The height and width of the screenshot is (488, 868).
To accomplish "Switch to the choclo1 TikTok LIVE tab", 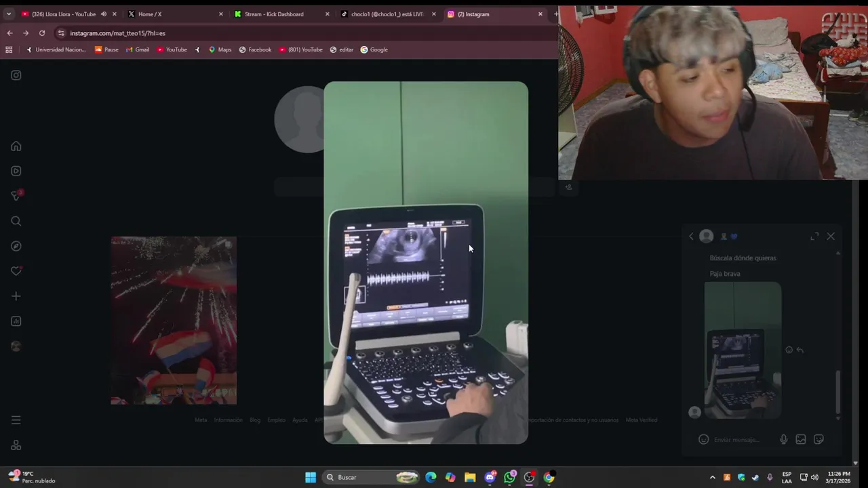I will 387,14.
